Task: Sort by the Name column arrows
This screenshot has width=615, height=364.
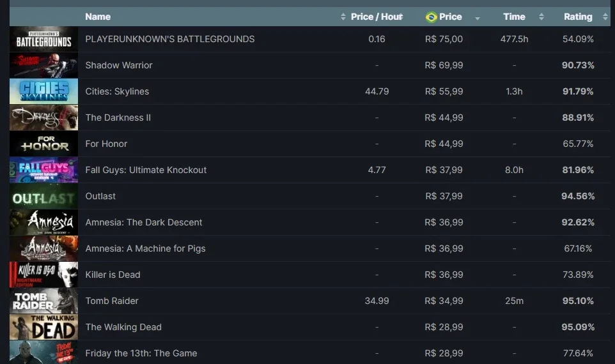Action: (x=343, y=17)
